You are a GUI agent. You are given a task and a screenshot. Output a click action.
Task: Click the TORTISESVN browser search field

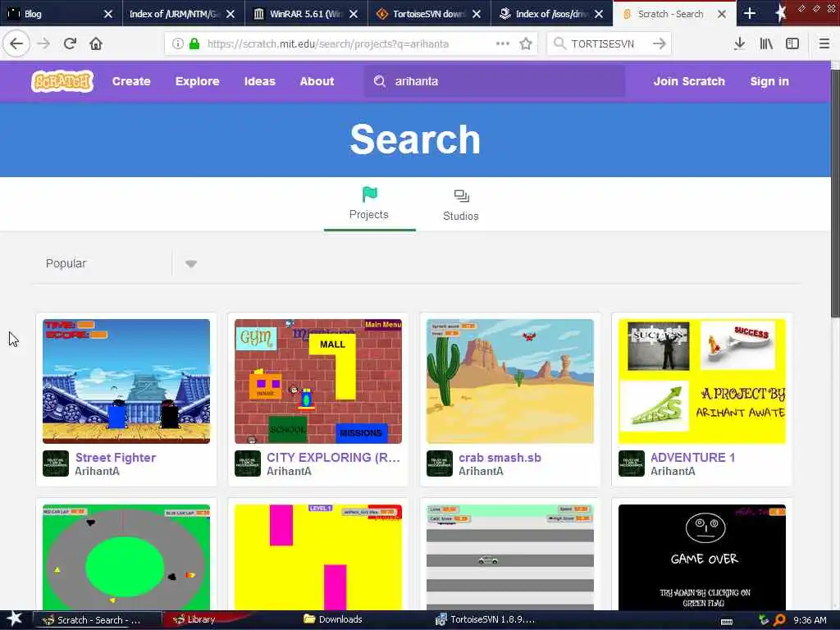(608, 44)
